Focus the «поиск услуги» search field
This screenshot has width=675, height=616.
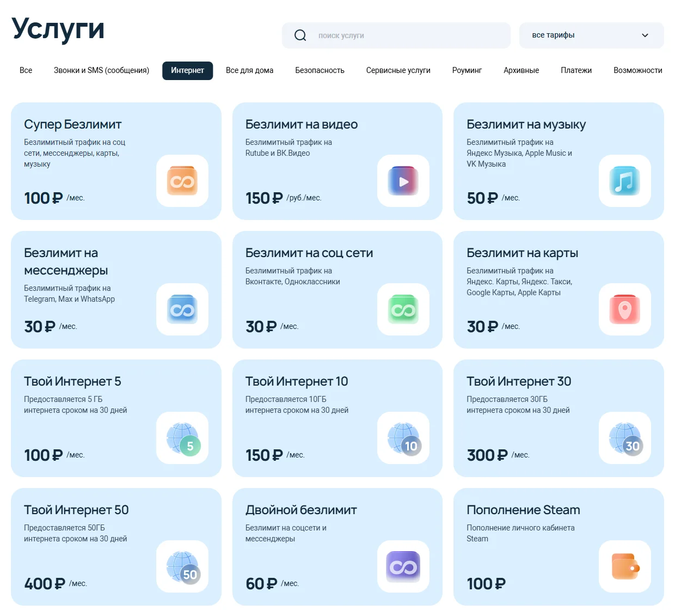point(396,35)
